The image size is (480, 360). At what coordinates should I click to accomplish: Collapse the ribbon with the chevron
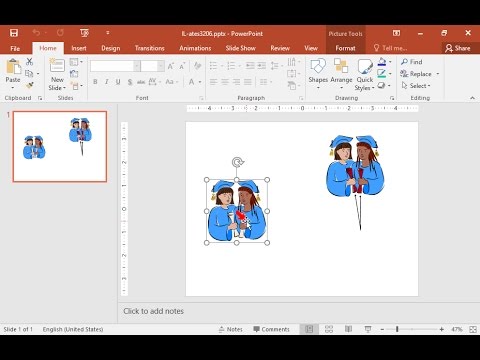click(472, 98)
